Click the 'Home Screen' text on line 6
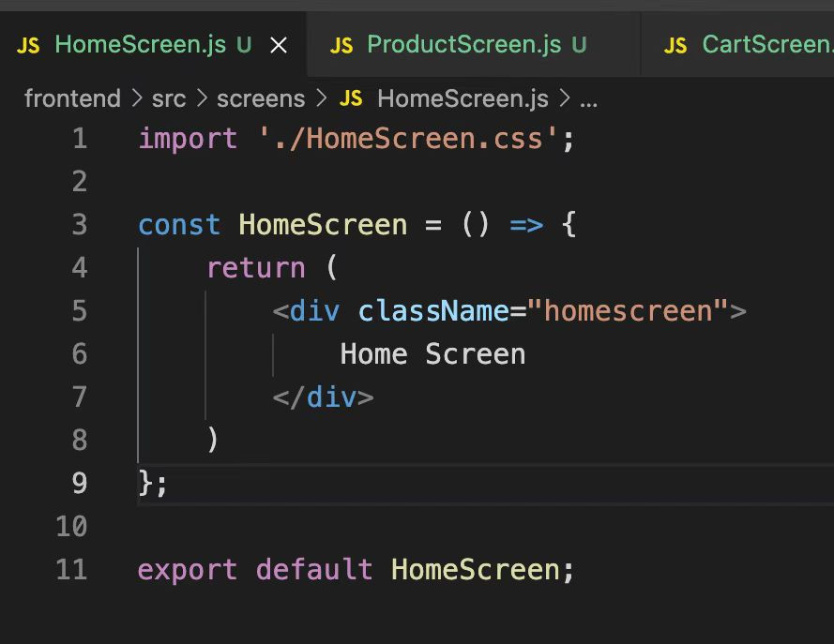The image size is (834, 644). click(x=433, y=354)
